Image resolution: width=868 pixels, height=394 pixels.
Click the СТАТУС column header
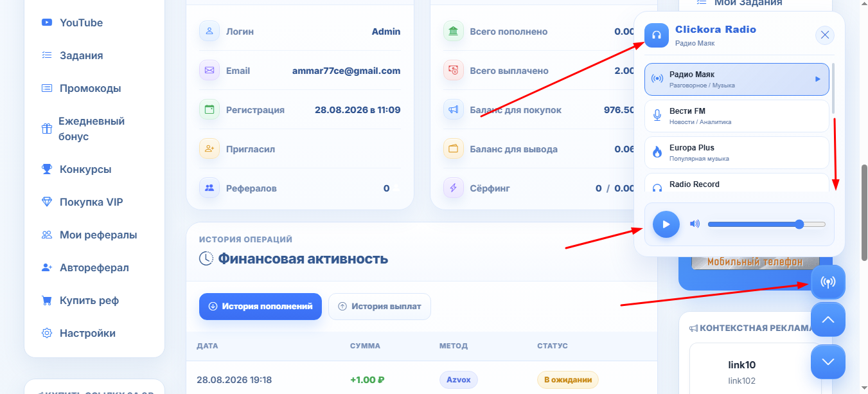553,346
